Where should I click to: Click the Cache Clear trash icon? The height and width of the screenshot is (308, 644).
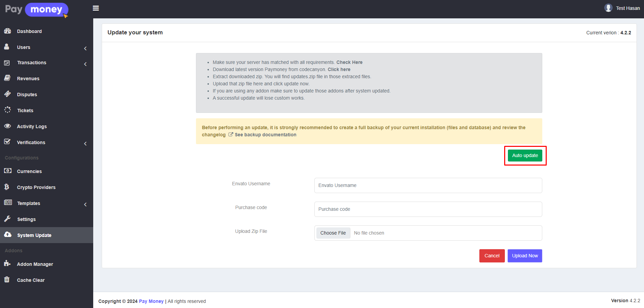point(7,280)
